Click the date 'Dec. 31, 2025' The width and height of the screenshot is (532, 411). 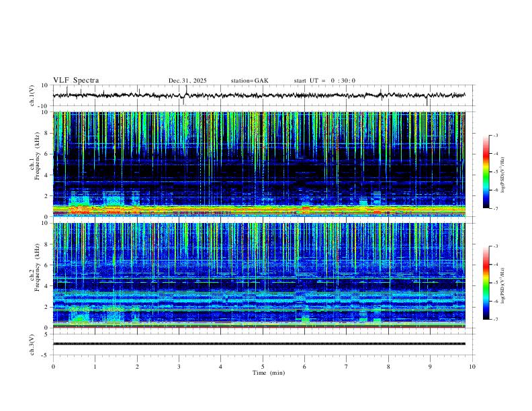coord(187,81)
